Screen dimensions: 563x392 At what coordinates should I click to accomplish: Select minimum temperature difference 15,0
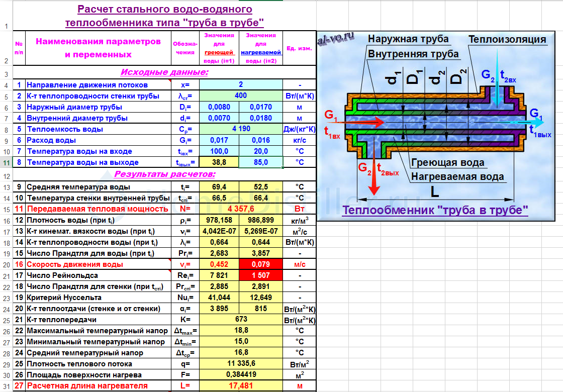tap(241, 341)
